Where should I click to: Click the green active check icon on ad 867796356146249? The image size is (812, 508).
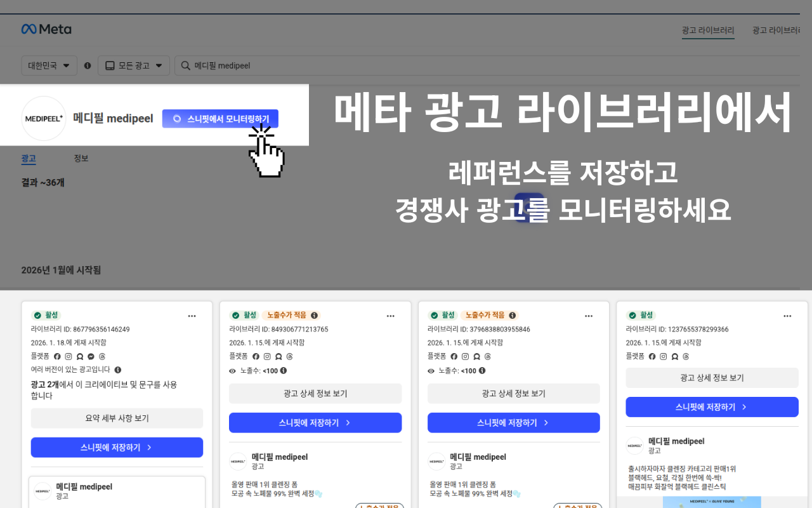(x=37, y=316)
